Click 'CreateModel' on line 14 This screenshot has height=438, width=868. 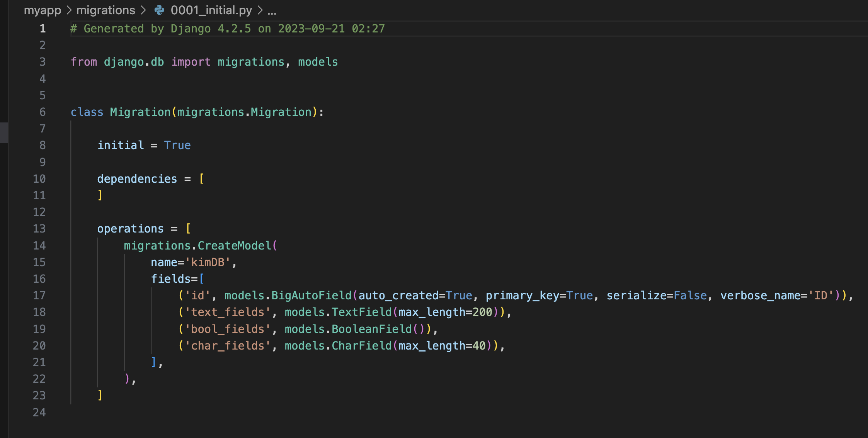[x=235, y=246]
